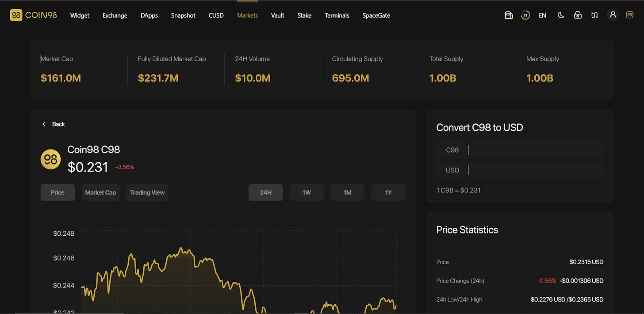Go back using the Back link
Screen dimensions: 644x314
point(58,124)
